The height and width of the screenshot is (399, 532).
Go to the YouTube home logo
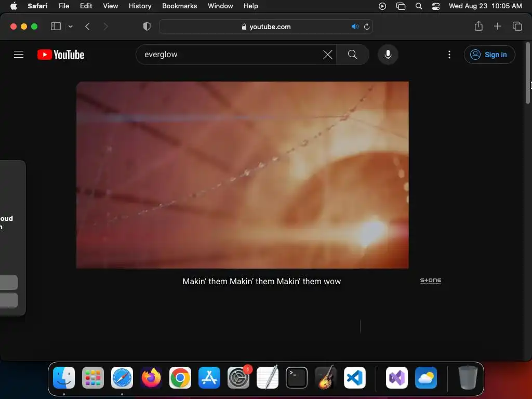click(61, 55)
